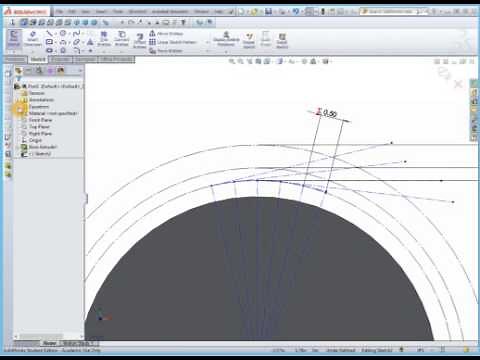This screenshot has width=480, height=360.
Task: Click Move Entities in the ribbon
Action: [x=166, y=51]
